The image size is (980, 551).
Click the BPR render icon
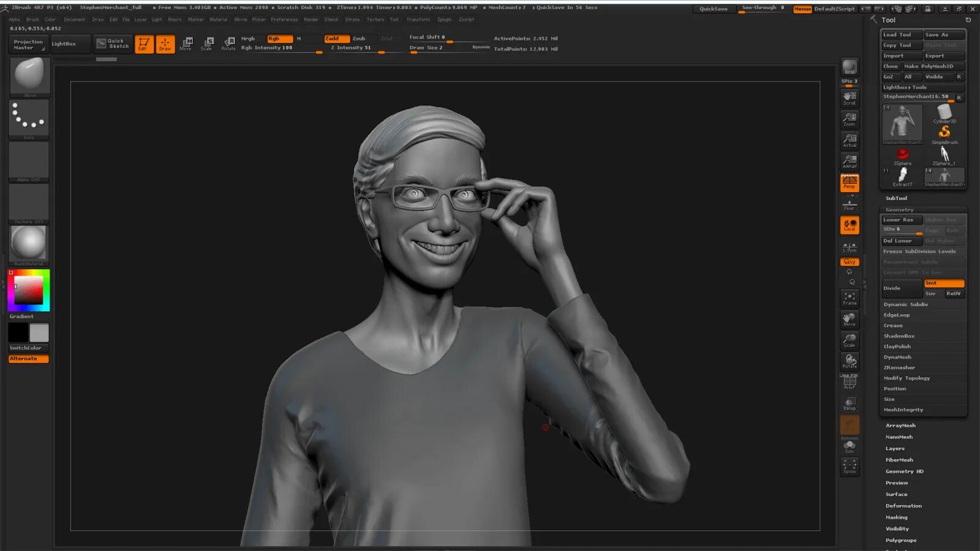pos(850,67)
